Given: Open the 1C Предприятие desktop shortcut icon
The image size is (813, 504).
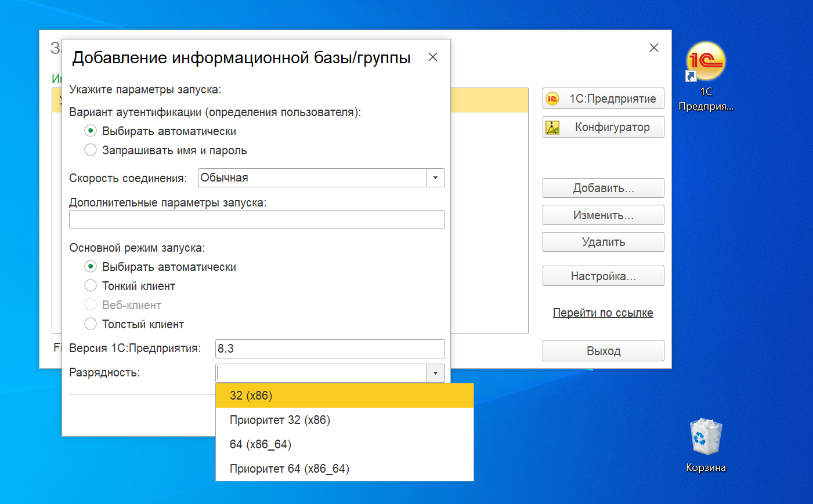Looking at the screenshot, I should point(706,75).
